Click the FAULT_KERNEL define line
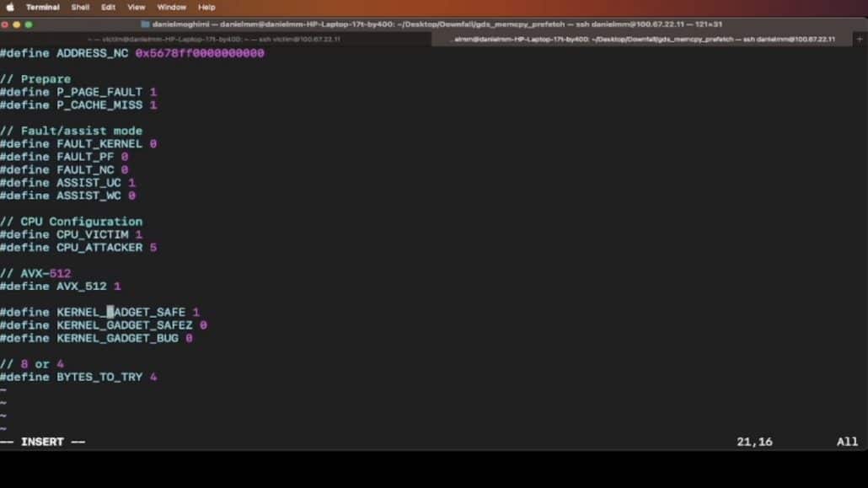The width and height of the screenshot is (868, 488). point(78,144)
